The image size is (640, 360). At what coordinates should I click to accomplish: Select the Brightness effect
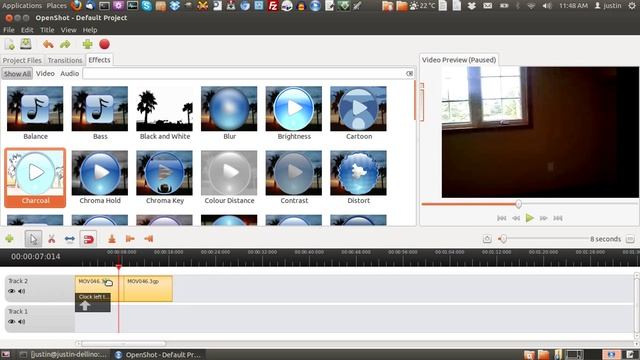[x=294, y=113]
